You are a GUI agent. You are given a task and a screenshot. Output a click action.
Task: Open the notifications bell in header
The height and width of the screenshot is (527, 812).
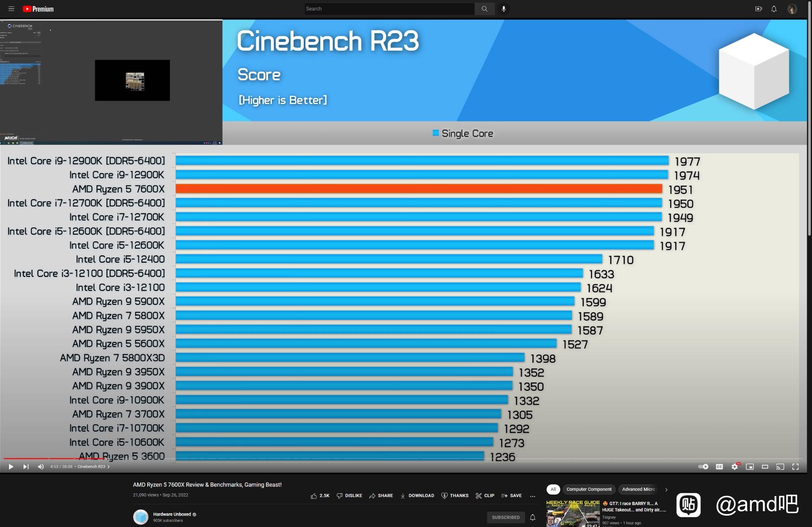click(x=774, y=9)
